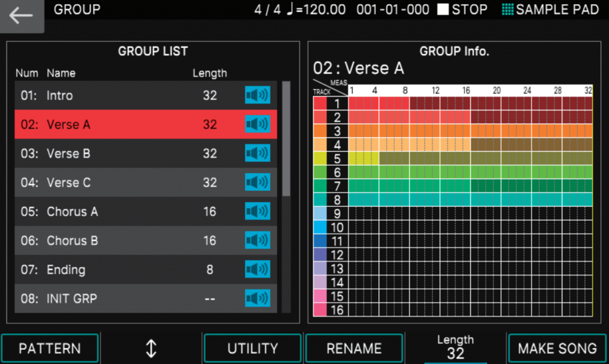
Task: Tap the speaker icon beside Chorus A
Action: [258, 211]
